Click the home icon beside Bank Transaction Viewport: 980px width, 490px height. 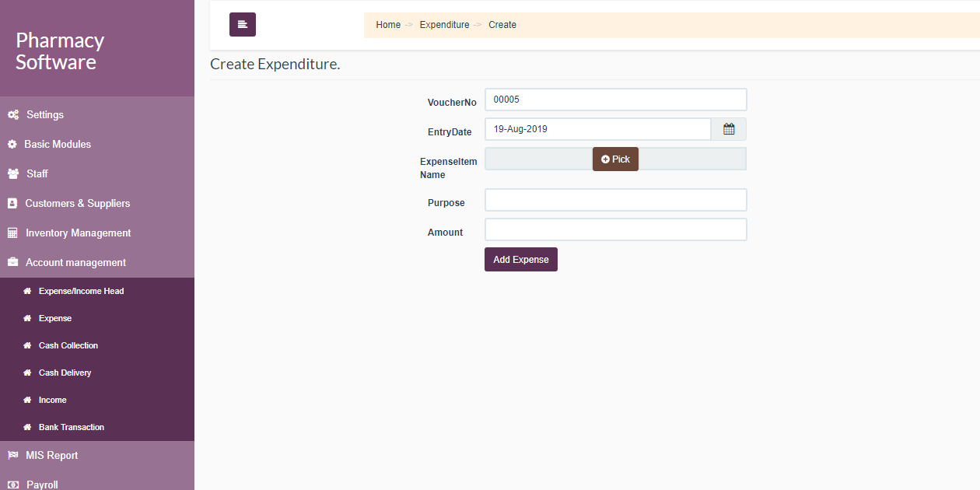pyautogui.click(x=27, y=427)
